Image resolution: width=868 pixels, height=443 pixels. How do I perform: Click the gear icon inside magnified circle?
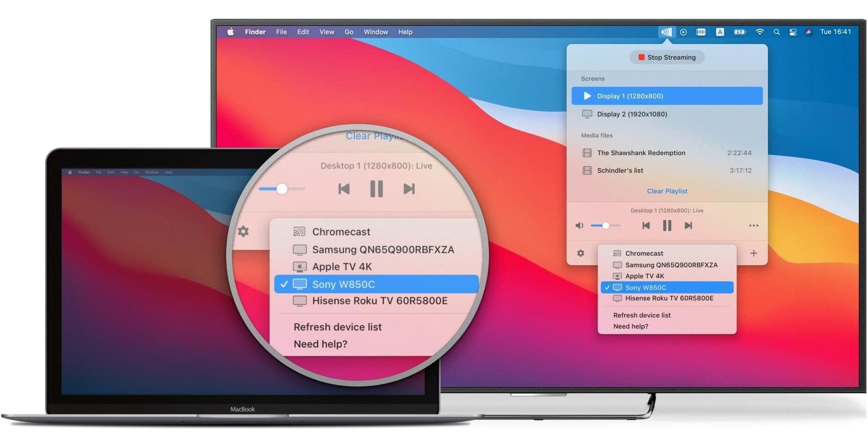(243, 231)
